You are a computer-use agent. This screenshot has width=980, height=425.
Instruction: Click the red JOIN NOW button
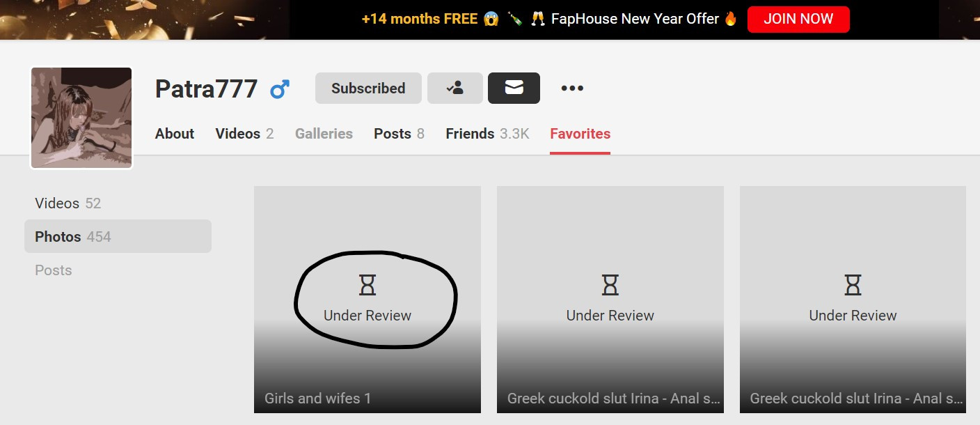coord(798,20)
